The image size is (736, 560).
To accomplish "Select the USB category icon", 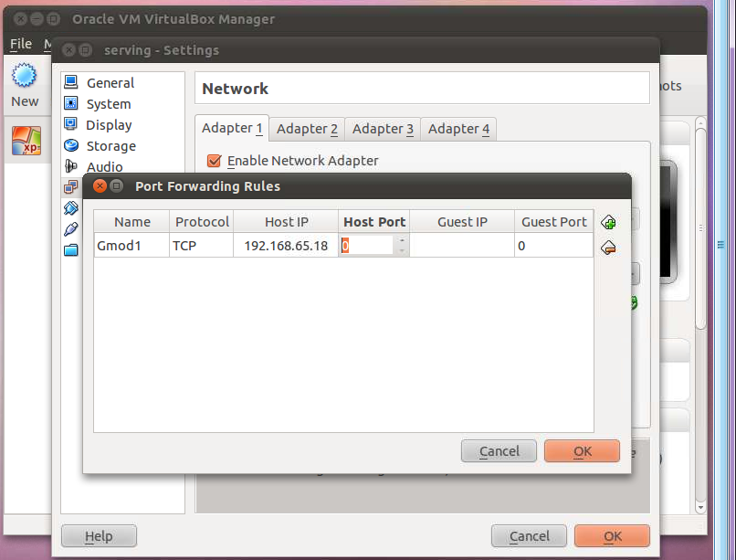I will 71,229.
